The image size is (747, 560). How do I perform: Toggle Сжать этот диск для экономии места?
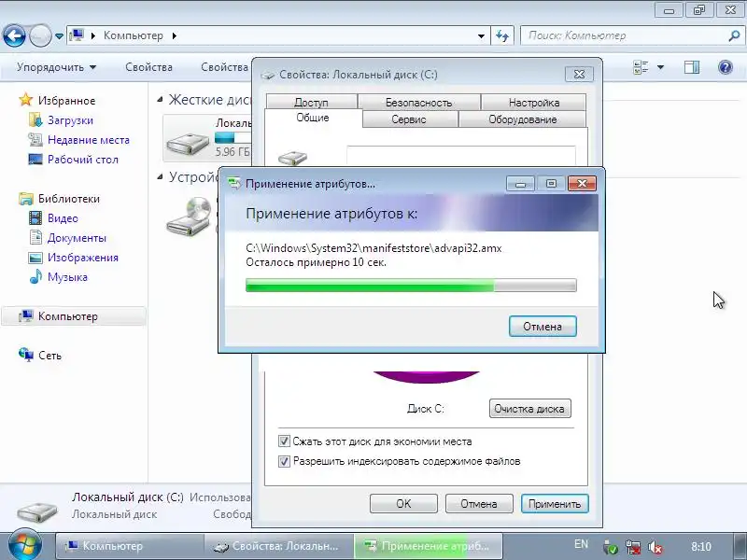click(x=284, y=441)
